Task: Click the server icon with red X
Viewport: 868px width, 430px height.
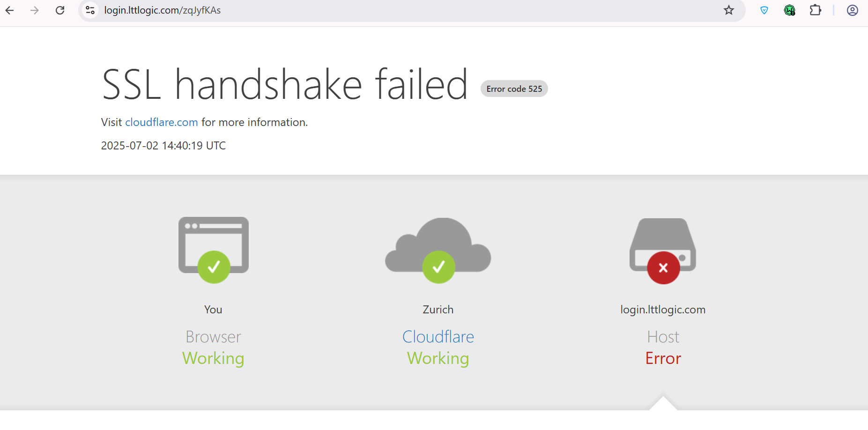Action: (663, 251)
